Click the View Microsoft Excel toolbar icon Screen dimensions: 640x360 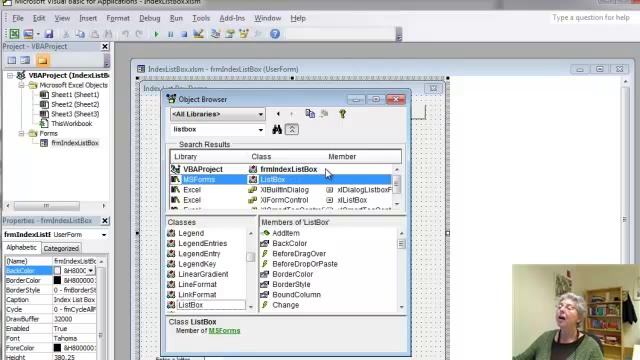coord(14,34)
